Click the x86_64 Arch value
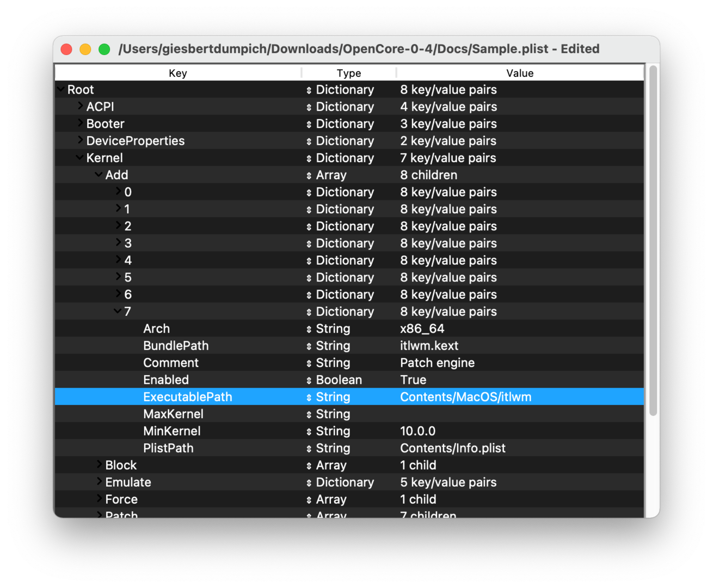The height and width of the screenshot is (588, 713). [x=422, y=329]
